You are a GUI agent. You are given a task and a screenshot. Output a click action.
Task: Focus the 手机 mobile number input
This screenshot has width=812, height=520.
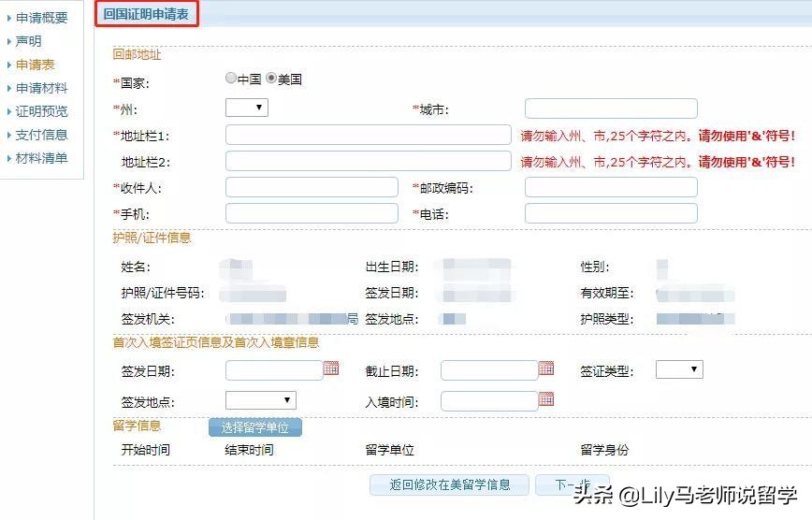[x=312, y=213]
